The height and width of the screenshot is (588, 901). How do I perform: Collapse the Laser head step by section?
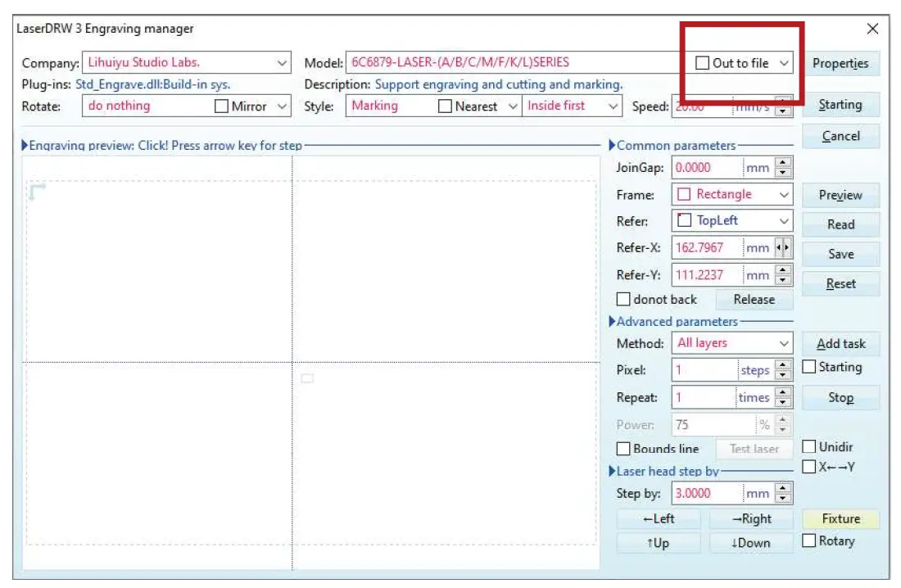click(612, 472)
